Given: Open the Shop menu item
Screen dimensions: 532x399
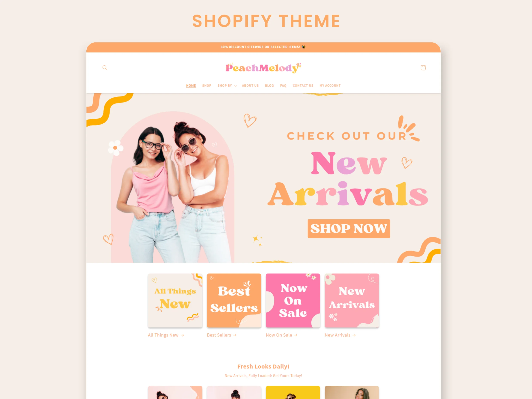Looking at the screenshot, I should pyautogui.click(x=206, y=85).
